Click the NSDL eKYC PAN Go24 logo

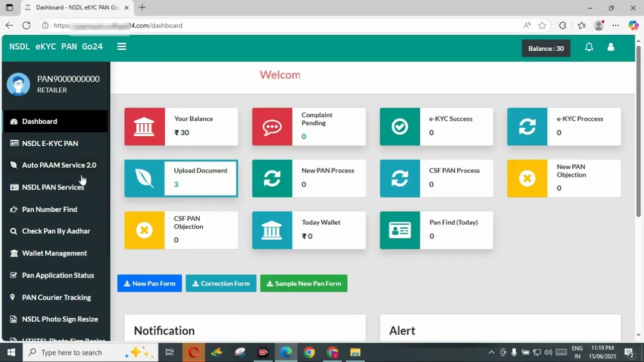[56, 46]
